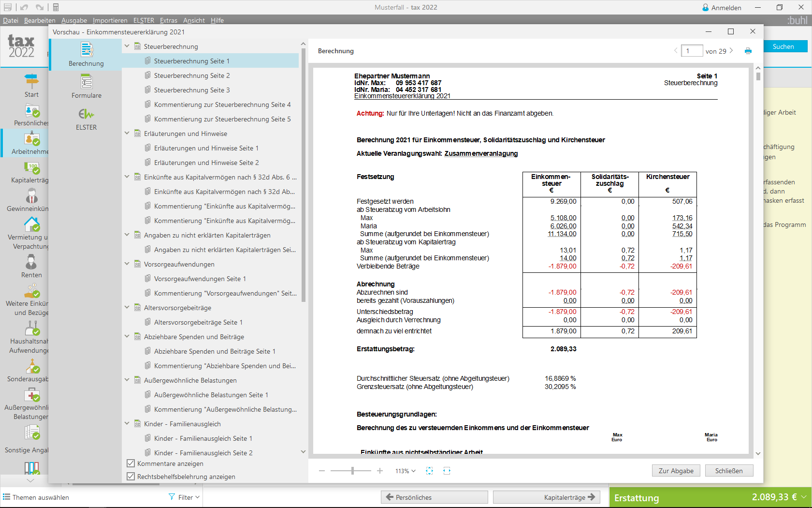Screen dimensions: 812x508
Task: Fit page width icon next to zoom
Action: coord(447,471)
